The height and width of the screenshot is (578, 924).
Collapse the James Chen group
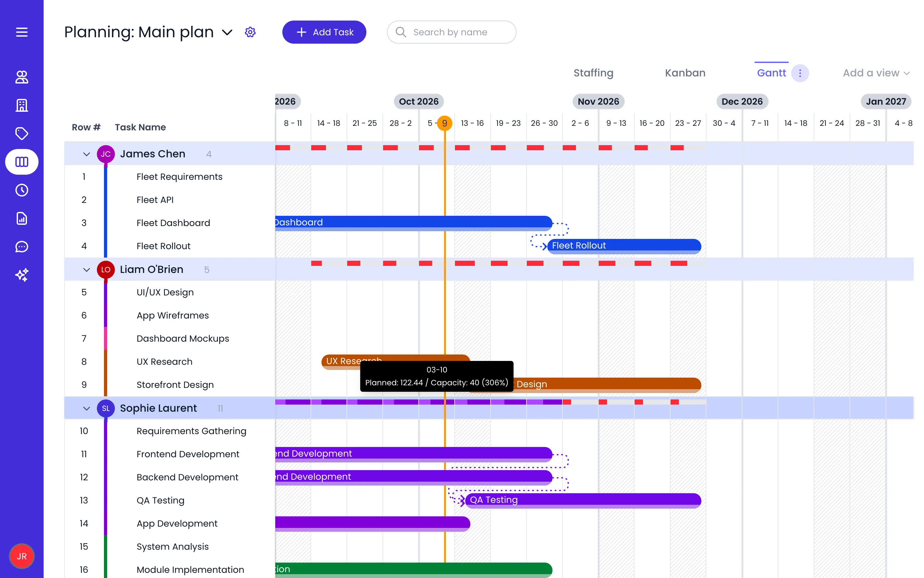87,154
